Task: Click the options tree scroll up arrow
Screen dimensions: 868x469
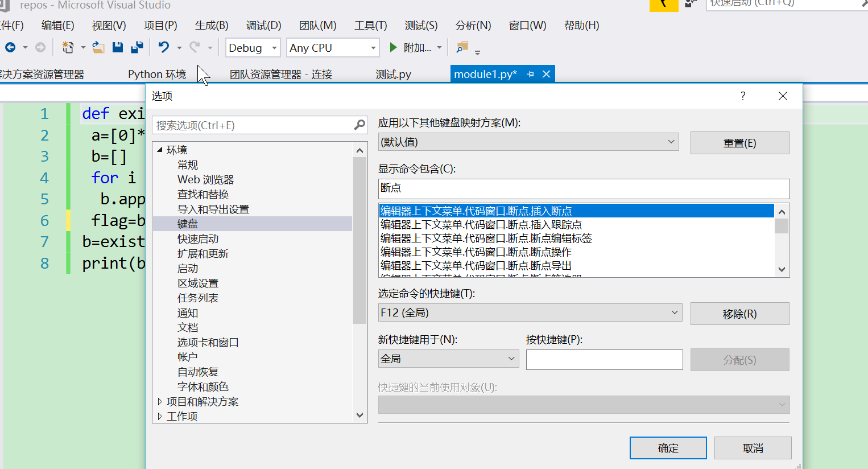Action: [359, 150]
